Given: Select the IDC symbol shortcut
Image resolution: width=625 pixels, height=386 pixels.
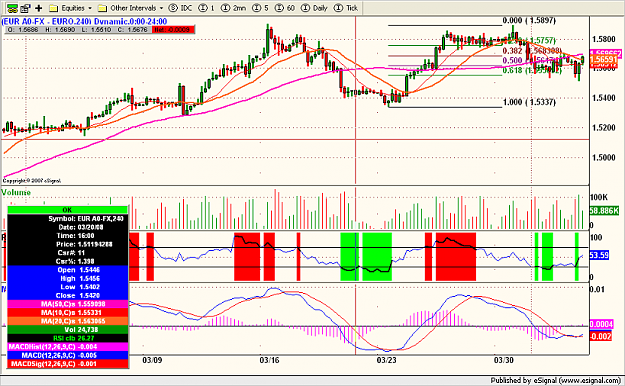Looking at the screenshot, I should tap(180, 8).
